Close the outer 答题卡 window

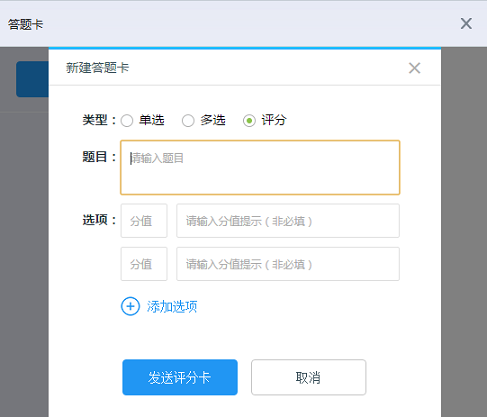(466, 24)
